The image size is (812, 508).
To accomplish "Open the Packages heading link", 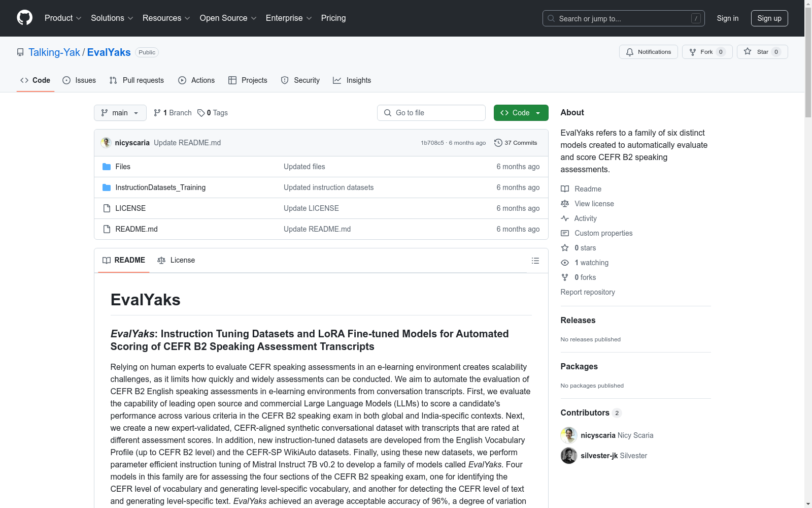I will click(x=579, y=366).
